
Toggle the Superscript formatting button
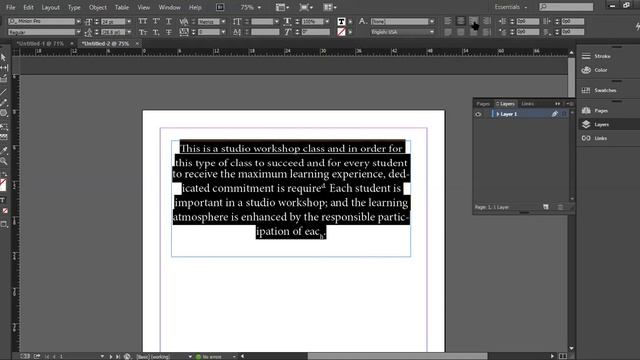(x=156, y=21)
